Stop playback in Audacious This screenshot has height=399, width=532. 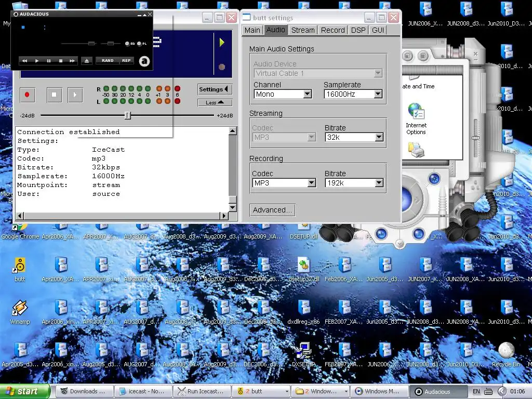pyautogui.click(x=60, y=61)
